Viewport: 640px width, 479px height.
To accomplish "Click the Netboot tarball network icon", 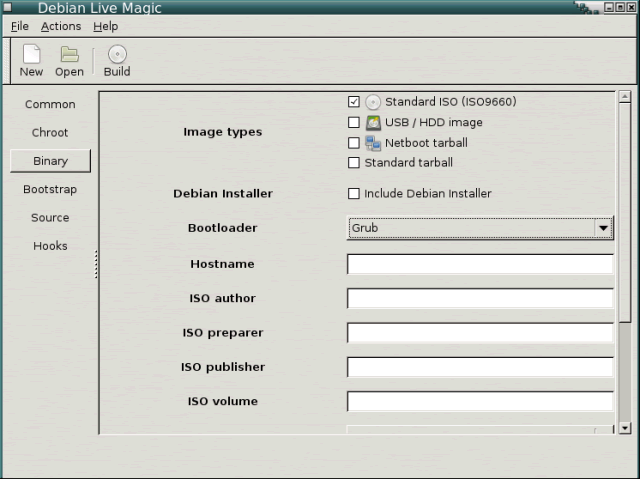I will tap(373, 143).
